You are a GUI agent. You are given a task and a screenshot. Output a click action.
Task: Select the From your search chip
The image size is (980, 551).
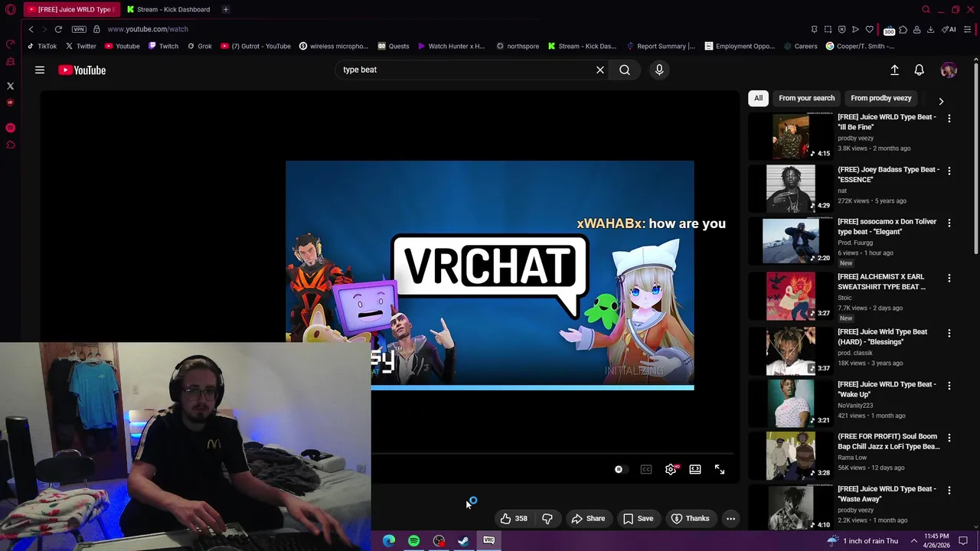[x=806, y=98]
